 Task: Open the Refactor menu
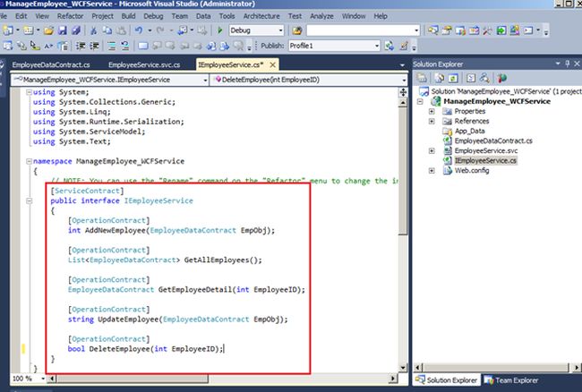(x=70, y=16)
